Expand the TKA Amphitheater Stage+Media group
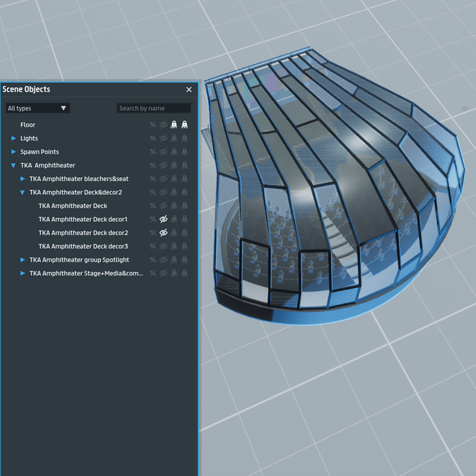This screenshot has height=476, width=476. coord(23,273)
